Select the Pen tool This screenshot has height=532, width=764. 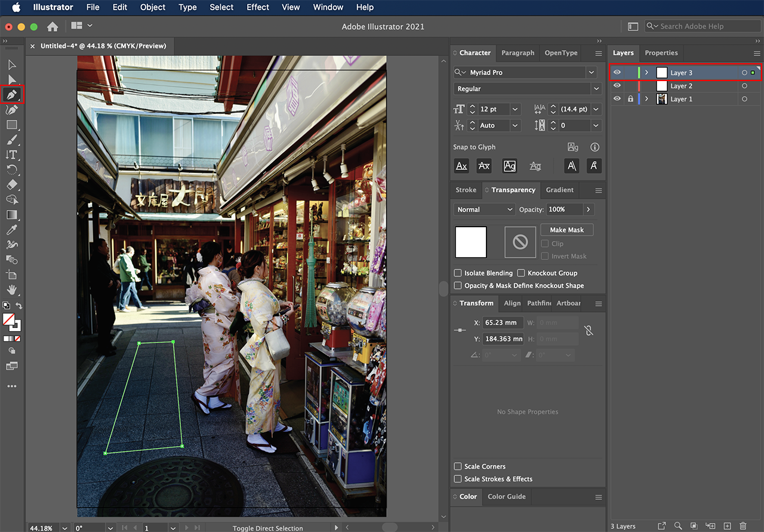click(12, 95)
